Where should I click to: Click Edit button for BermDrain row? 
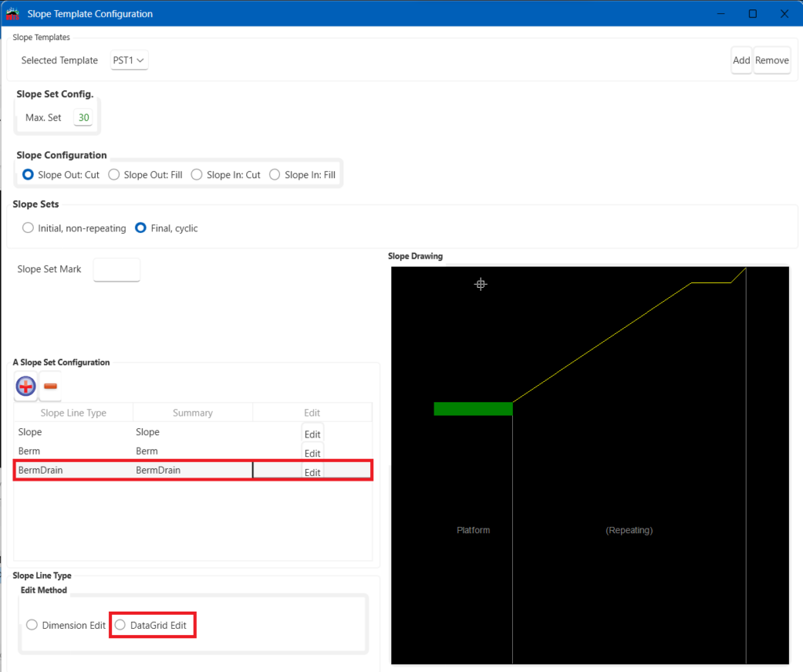tap(312, 472)
